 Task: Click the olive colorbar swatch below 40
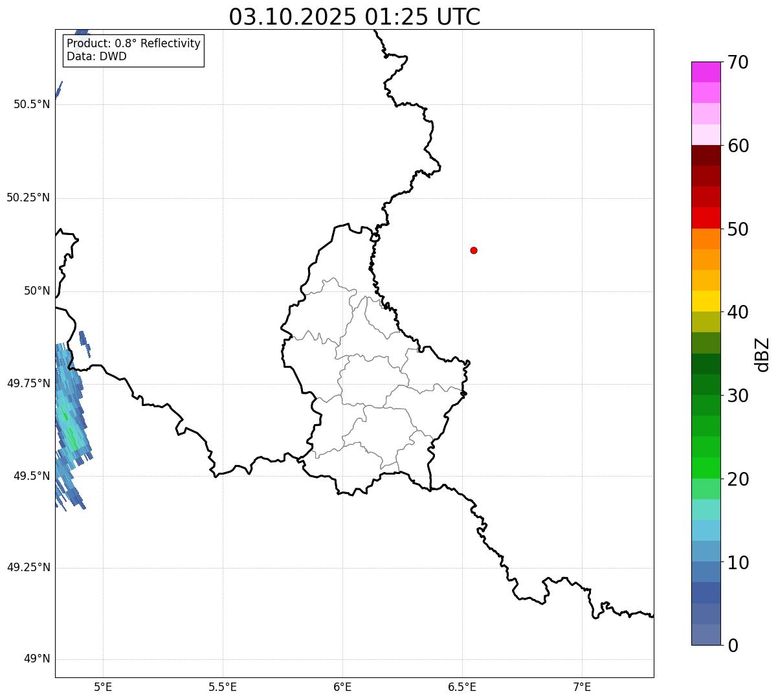pos(706,322)
